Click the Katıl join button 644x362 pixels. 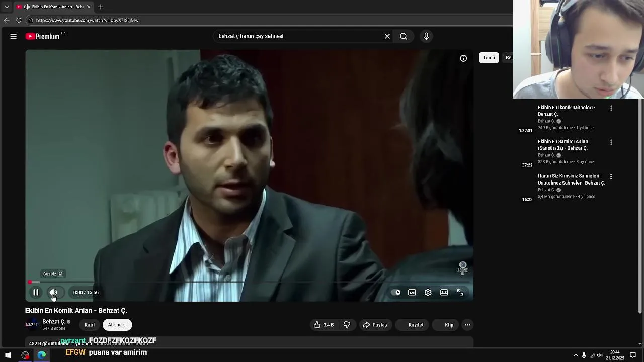(90, 325)
